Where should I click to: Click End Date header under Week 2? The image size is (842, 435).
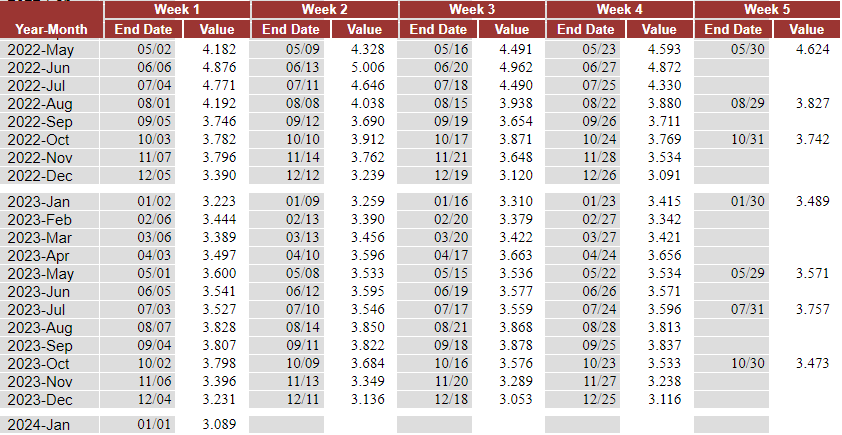pos(290,29)
